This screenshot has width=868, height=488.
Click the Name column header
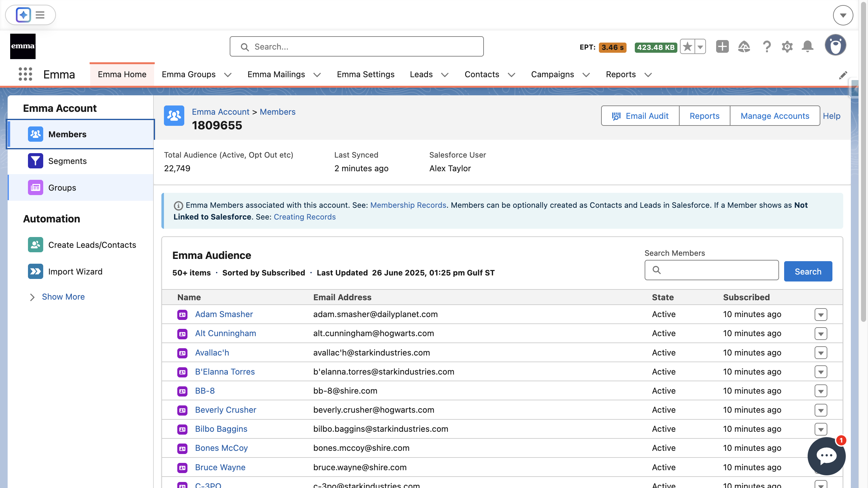(189, 297)
